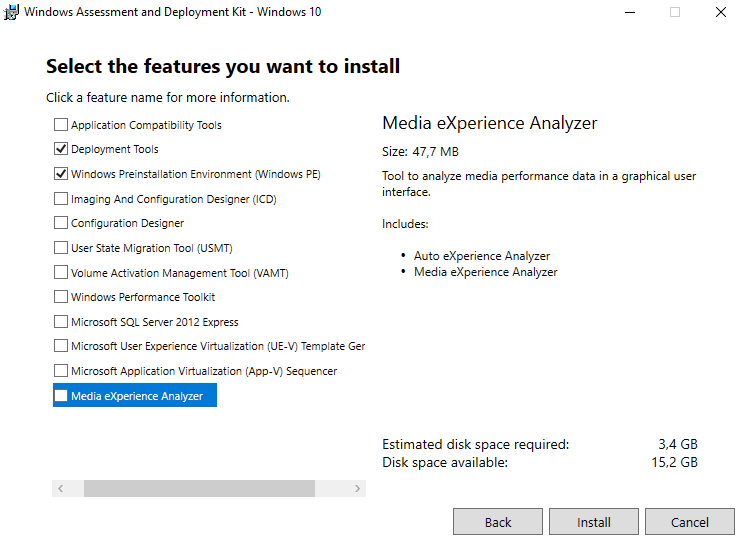Screen dimensions: 744x546
Task: Click the Microsoft Application Virtualization (App-V) Sequencer label
Action: (204, 371)
